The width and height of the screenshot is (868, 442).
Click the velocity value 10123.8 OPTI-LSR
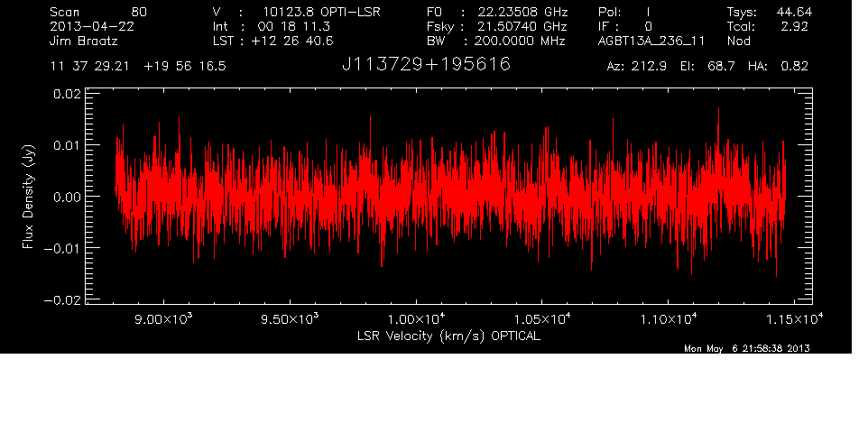click(x=321, y=12)
